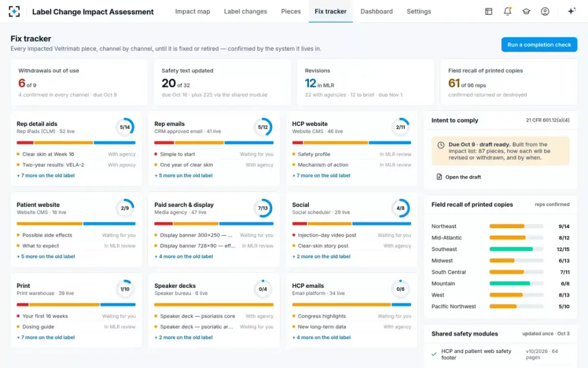Click the document icon beside Open the draft

[440, 177]
